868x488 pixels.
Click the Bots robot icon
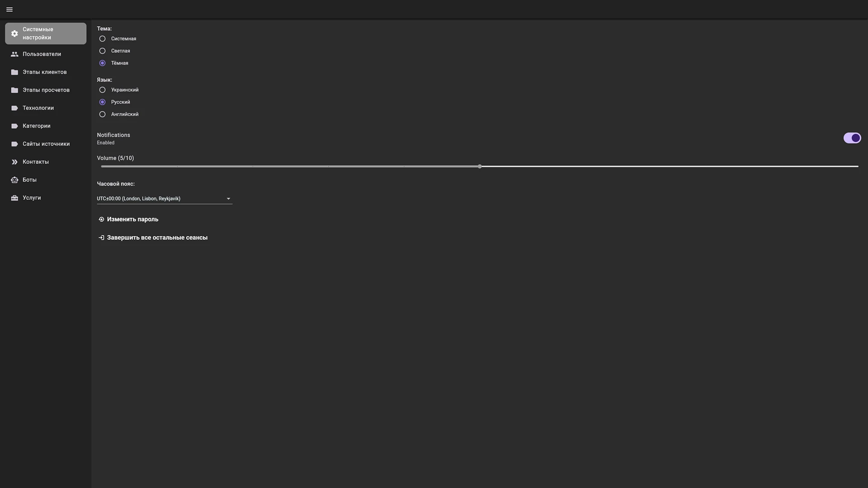click(14, 180)
